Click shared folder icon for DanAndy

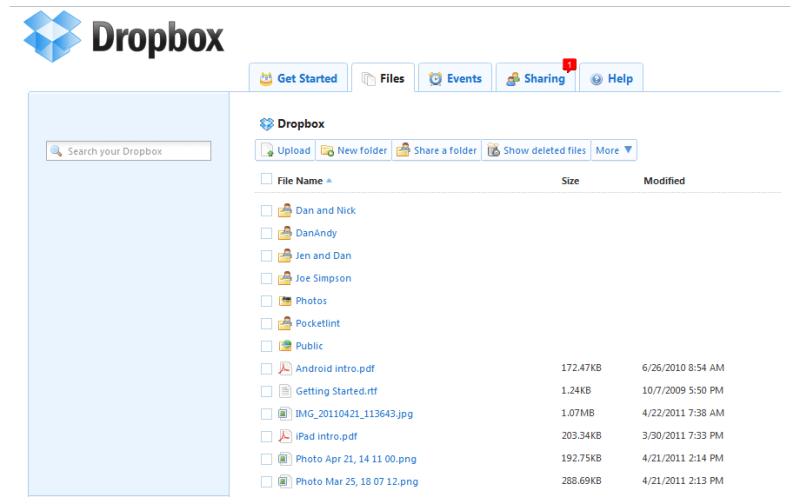[285, 233]
